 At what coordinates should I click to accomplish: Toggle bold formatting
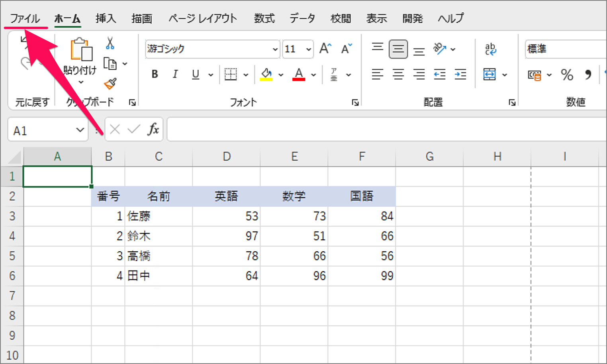155,74
